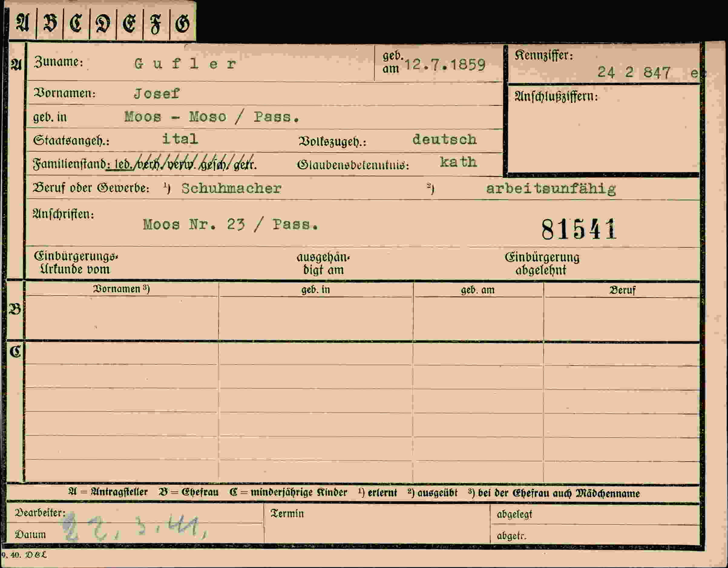Click the nationality value 'ital'
The height and width of the screenshot is (568, 728).
coord(180,139)
